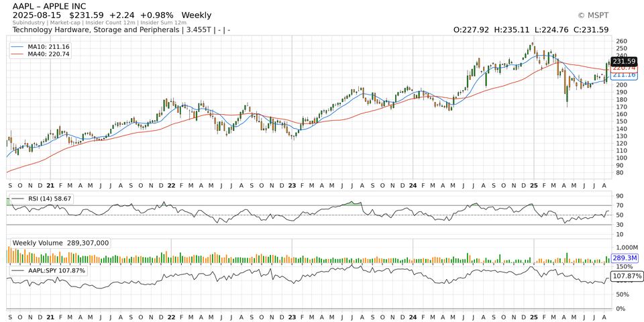Screen dimensions: 644x322
Task: Click the H:235.11 high value
Action: pyautogui.click(x=512, y=30)
